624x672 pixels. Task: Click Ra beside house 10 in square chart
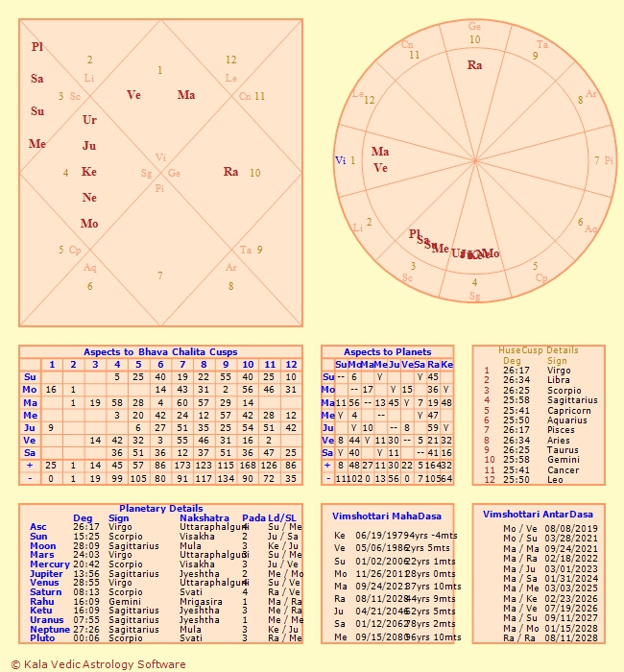point(230,172)
